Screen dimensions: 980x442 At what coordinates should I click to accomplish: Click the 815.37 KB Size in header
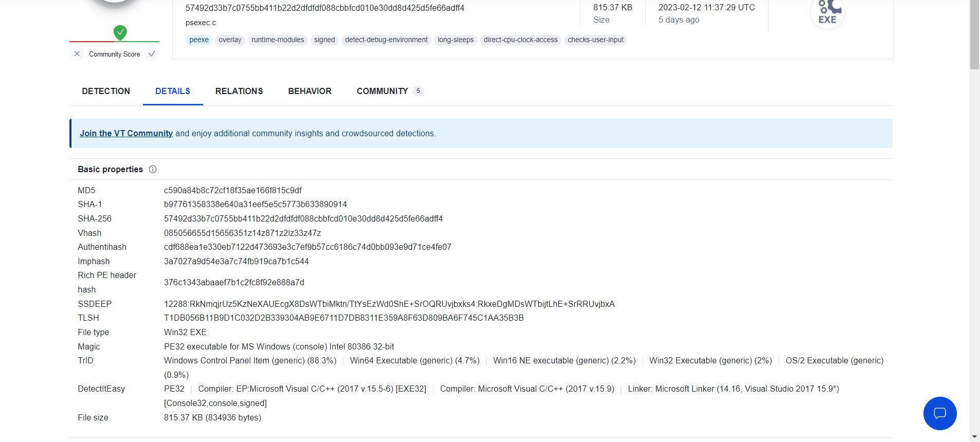(x=613, y=8)
